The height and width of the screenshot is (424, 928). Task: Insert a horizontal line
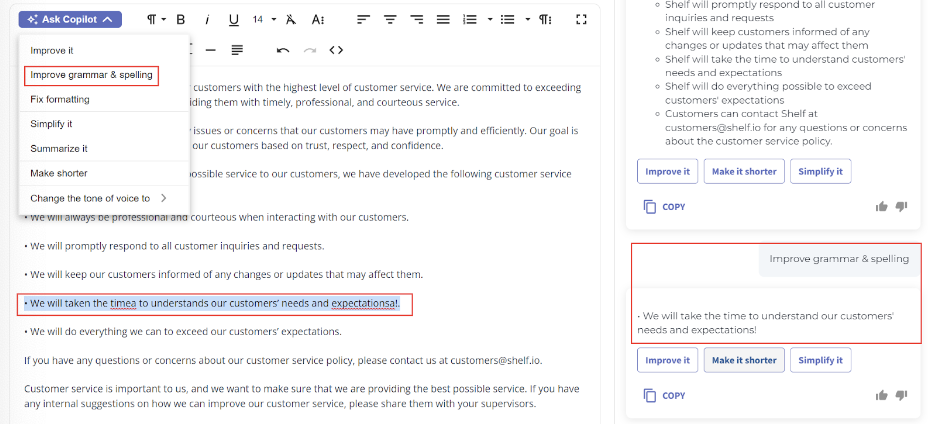click(x=211, y=50)
